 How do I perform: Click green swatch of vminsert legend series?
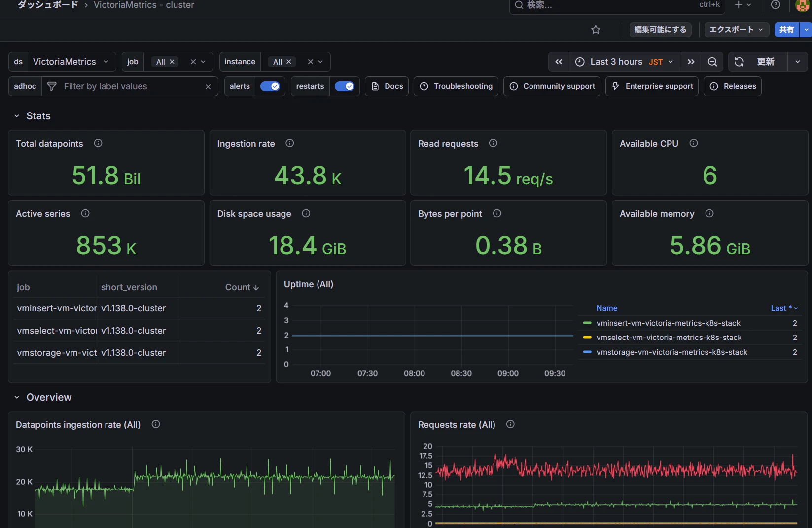[x=587, y=323]
